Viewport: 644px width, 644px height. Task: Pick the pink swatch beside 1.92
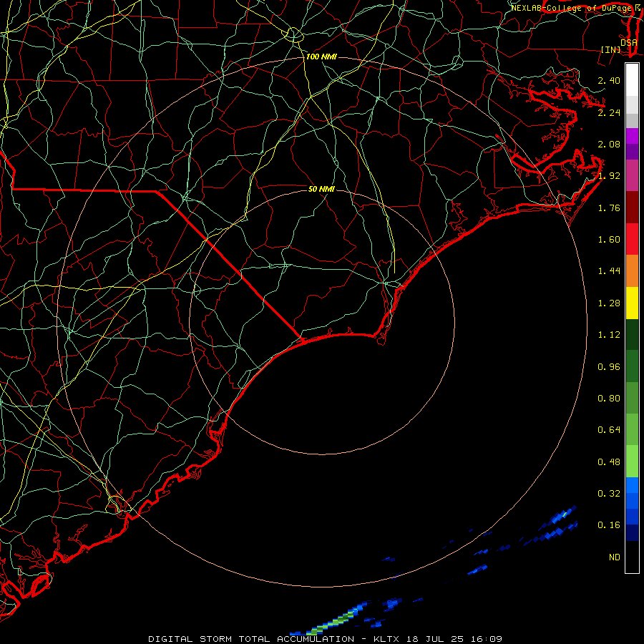tap(632, 175)
